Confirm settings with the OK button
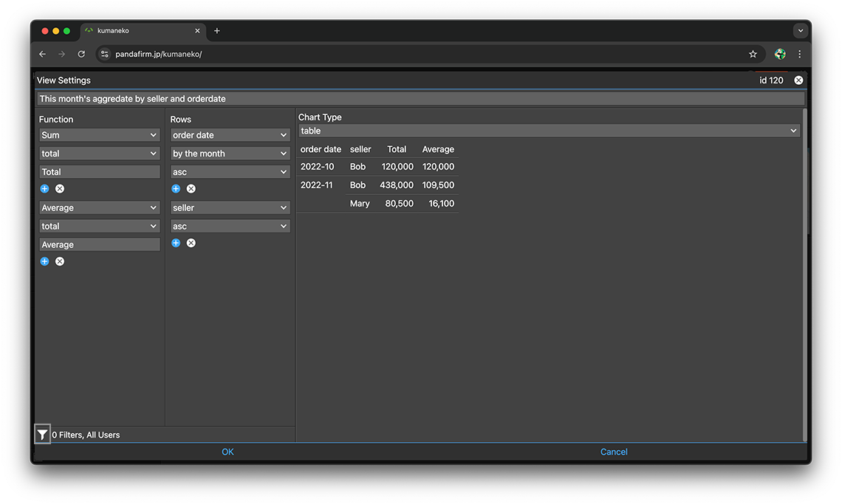This screenshot has width=842, height=504. pyautogui.click(x=227, y=452)
